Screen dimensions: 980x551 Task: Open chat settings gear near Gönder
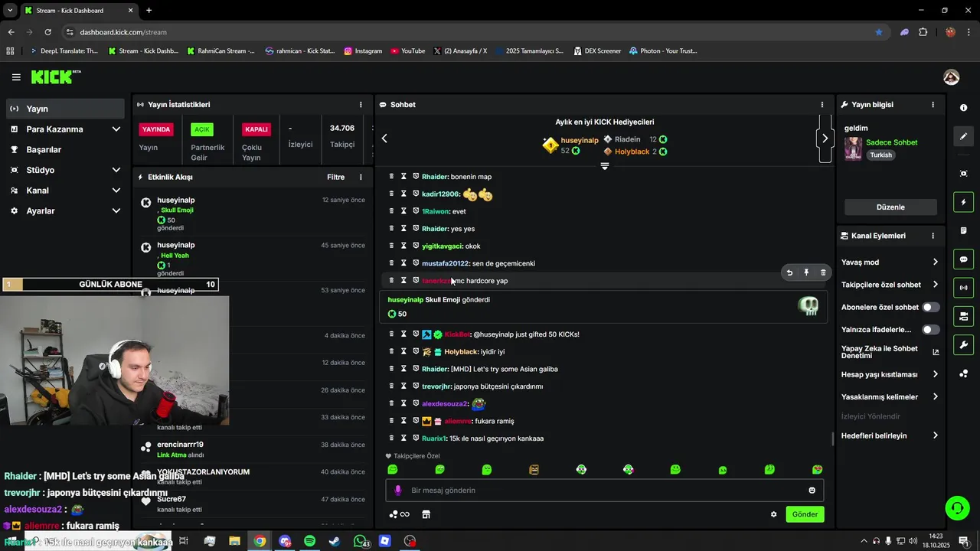tap(773, 514)
